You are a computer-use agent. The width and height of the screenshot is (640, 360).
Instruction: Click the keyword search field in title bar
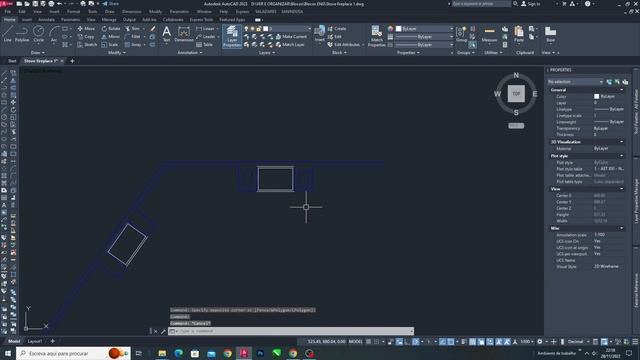click(x=481, y=4)
